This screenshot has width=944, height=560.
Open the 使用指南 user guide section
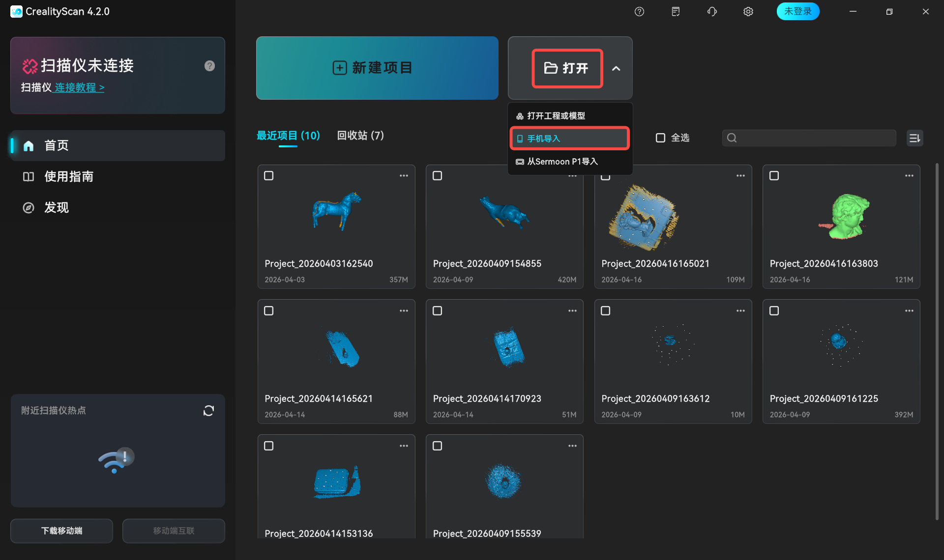[68, 176]
